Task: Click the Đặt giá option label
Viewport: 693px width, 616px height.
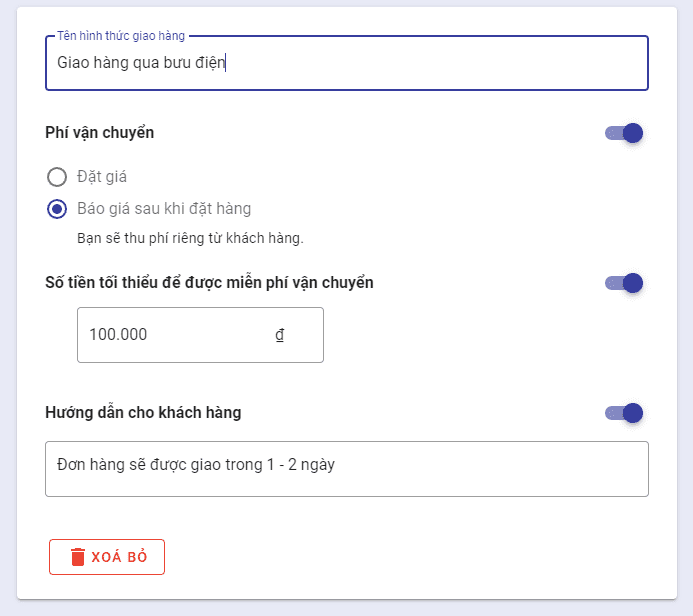Action: click(102, 178)
